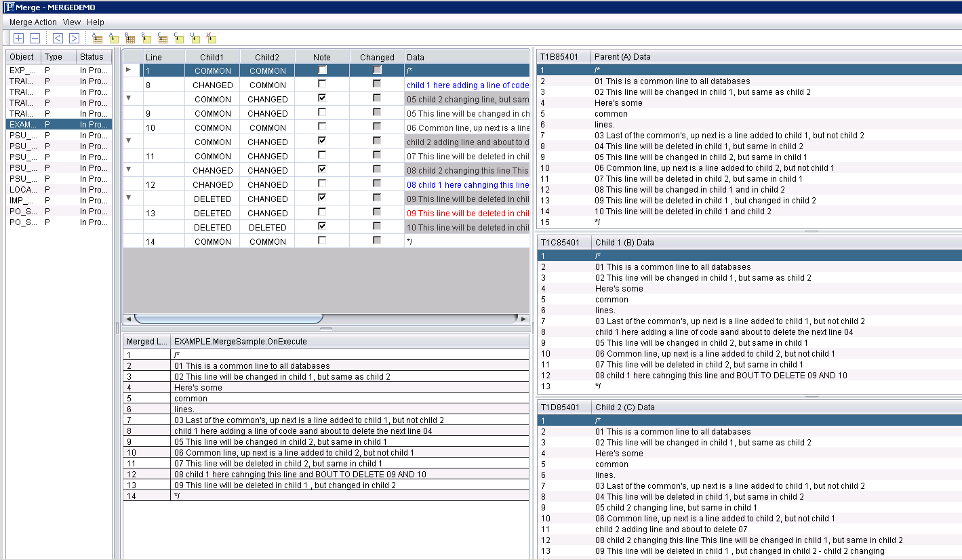Select '01 This is a common line' in merged result

click(x=326, y=366)
